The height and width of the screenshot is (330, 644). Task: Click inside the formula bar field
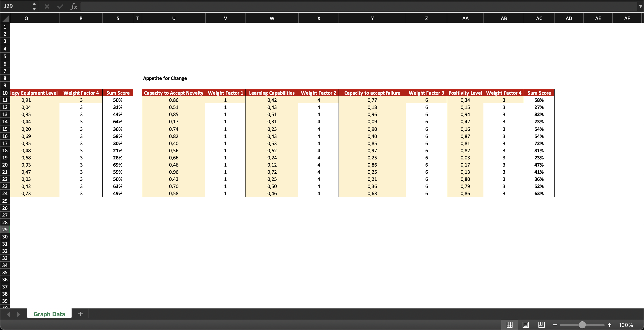coord(359,6)
